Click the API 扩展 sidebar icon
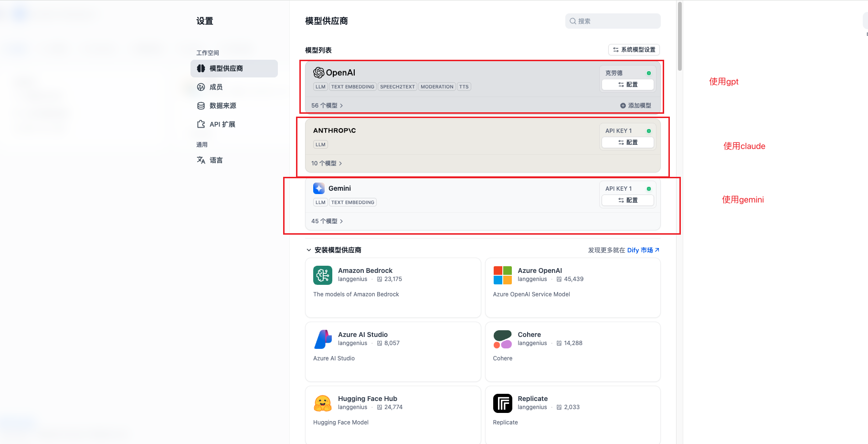Image resolution: width=868 pixels, height=444 pixels. pyautogui.click(x=201, y=124)
